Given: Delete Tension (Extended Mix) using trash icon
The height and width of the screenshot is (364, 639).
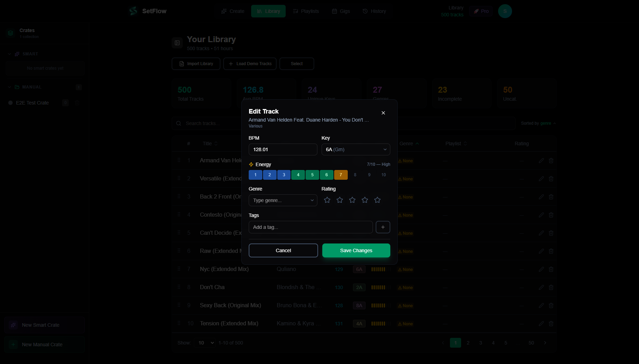Looking at the screenshot, I should click(x=551, y=324).
